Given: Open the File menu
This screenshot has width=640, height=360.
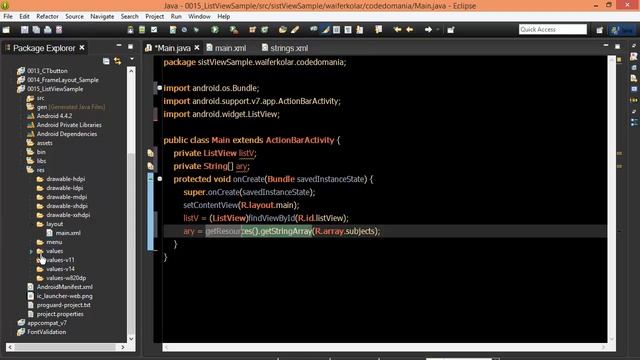Looking at the screenshot, I should (x=8, y=16).
